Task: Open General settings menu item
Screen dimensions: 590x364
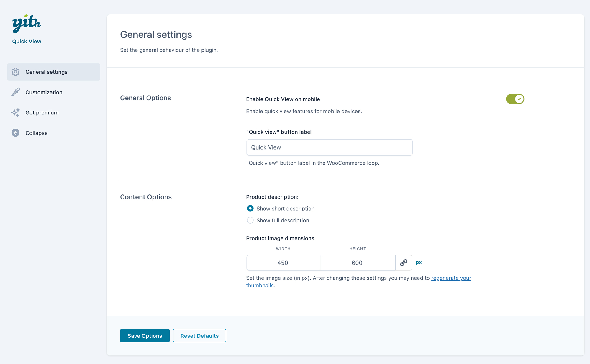Action: point(46,72)
